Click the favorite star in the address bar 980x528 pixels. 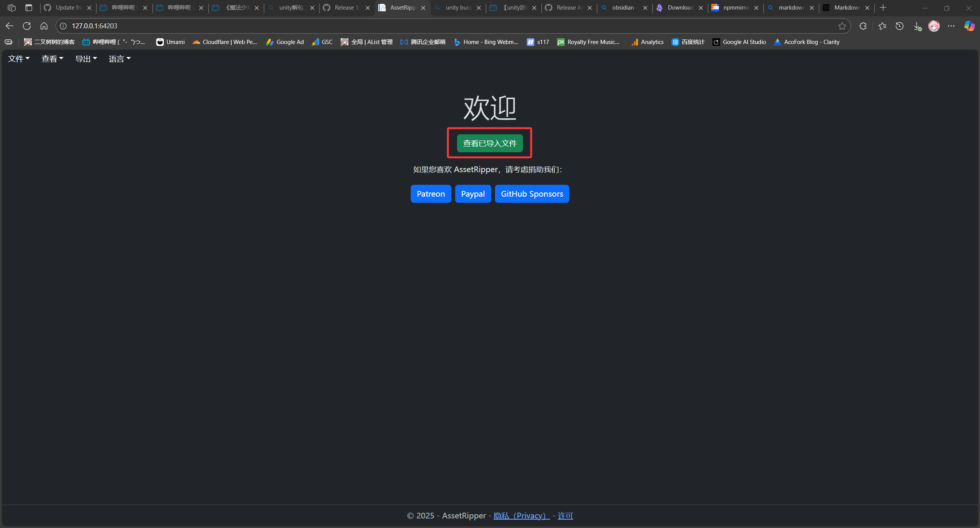pos(842,26)
